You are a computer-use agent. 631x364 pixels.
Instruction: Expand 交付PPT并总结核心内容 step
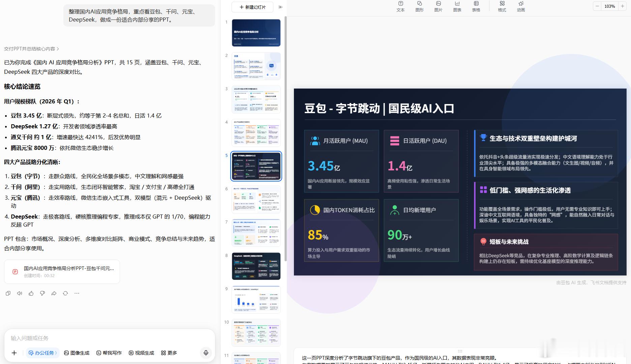point(31,49)
